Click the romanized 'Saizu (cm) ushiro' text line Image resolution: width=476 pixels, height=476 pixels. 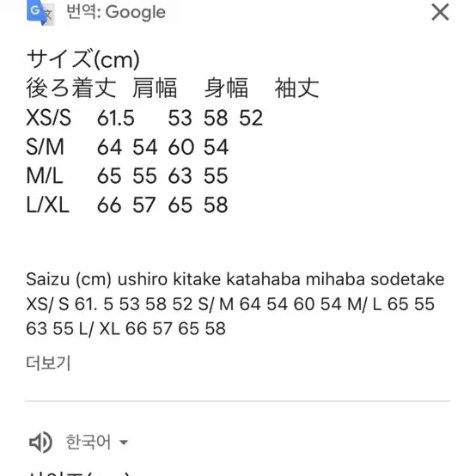(x=235, y=279)
